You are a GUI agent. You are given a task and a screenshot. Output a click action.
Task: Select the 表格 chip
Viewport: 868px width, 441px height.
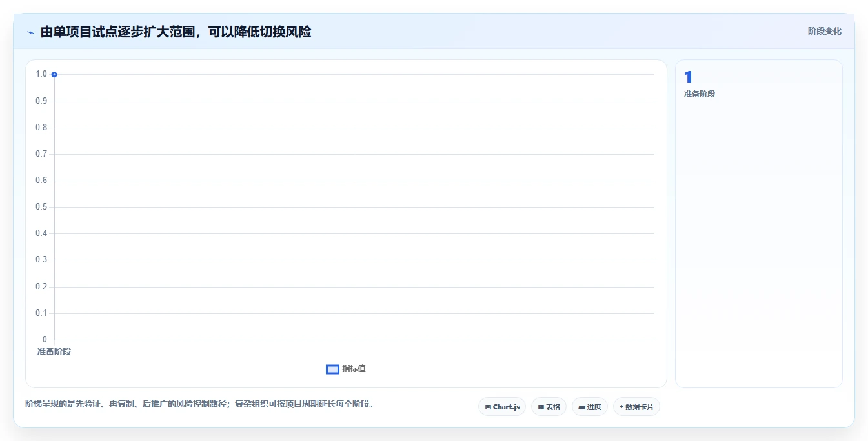point(549,407)
